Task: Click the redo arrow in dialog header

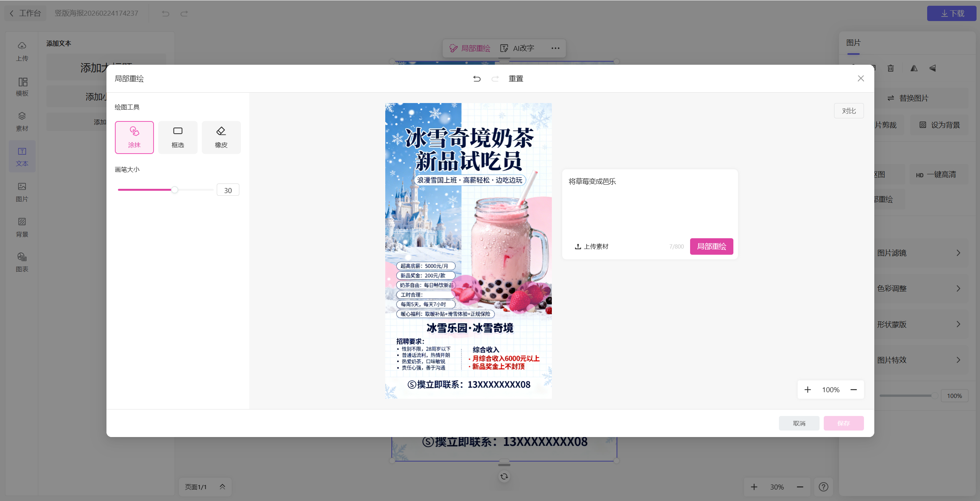Action: pyautogui.click(x=495, y=79)
